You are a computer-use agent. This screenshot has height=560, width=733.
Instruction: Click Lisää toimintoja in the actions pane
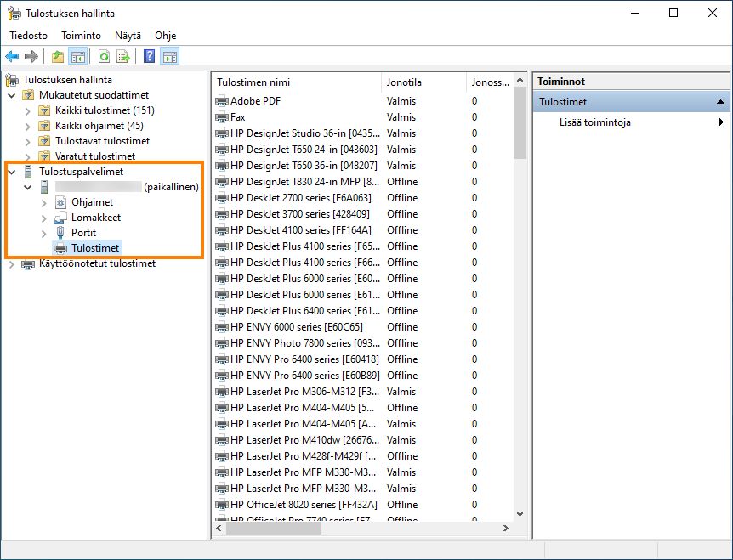tap(595, 122)
